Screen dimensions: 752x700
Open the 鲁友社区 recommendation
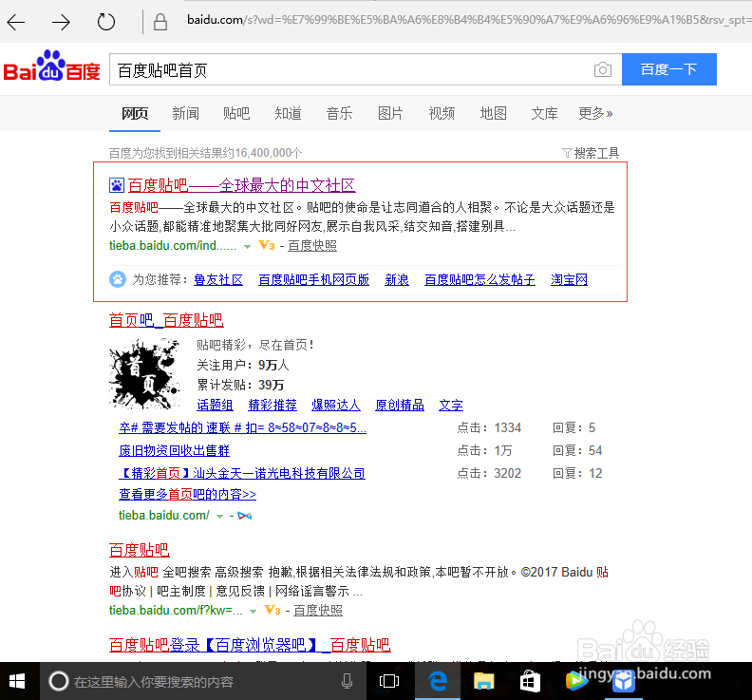point(218,279)
